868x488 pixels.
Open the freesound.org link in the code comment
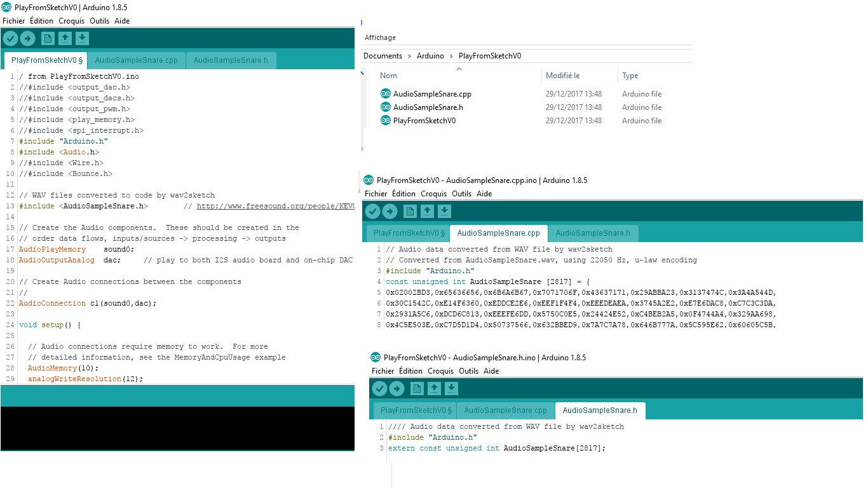275,206
